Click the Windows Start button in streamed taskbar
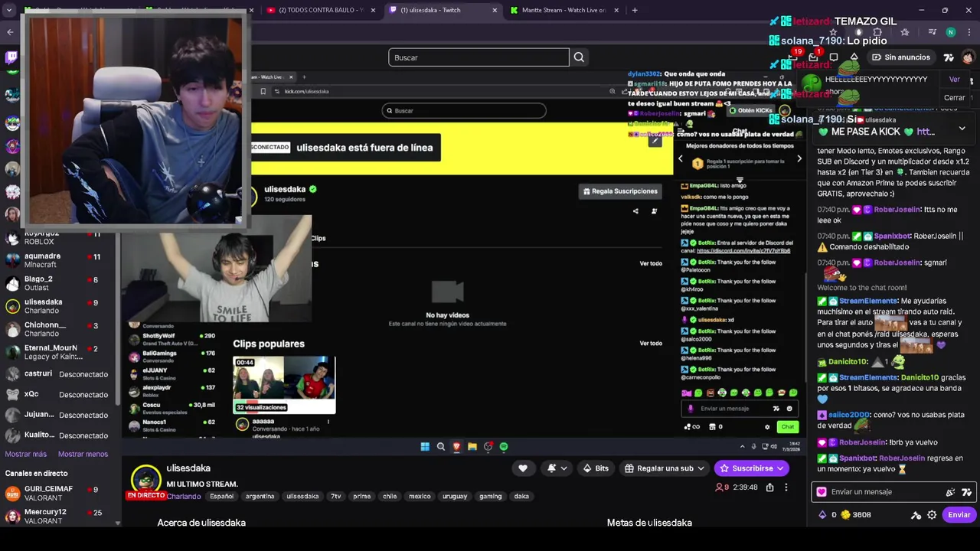 pyautogui.click(x=425, y=447)
